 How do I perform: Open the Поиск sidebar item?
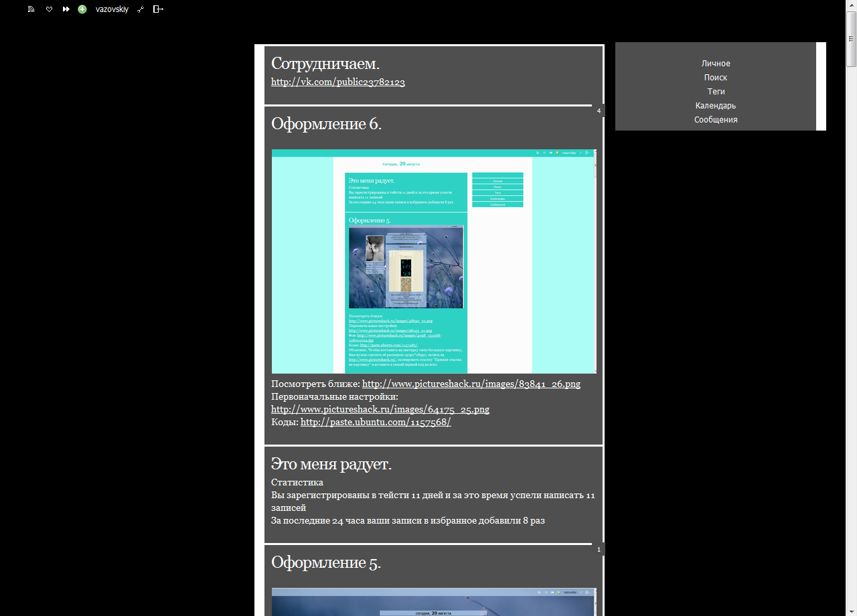(716, 78)
